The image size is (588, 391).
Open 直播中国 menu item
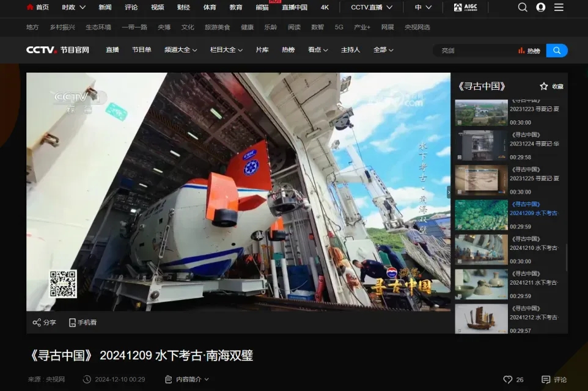click(x=295, y=7)
